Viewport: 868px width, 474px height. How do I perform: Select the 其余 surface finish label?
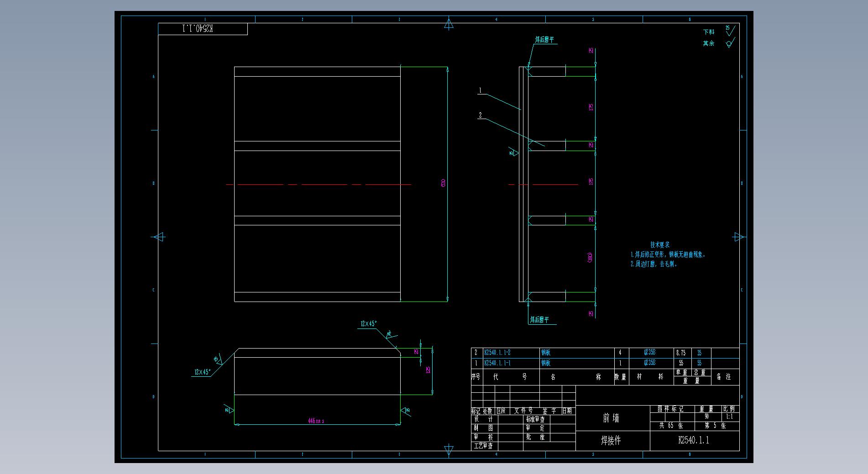coord(709,43)
